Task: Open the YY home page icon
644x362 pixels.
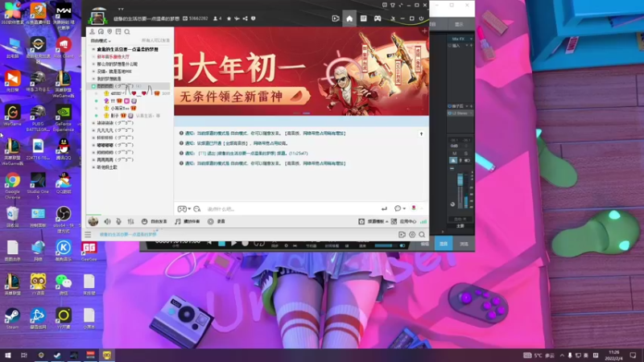Action: pyautogui.click(x=349, y=19)
